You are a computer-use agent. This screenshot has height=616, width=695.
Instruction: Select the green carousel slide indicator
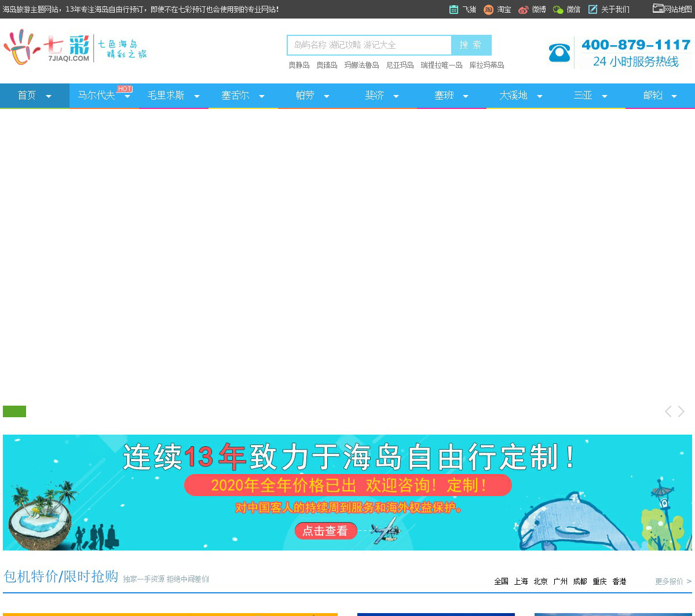click(x=14, y=411)
